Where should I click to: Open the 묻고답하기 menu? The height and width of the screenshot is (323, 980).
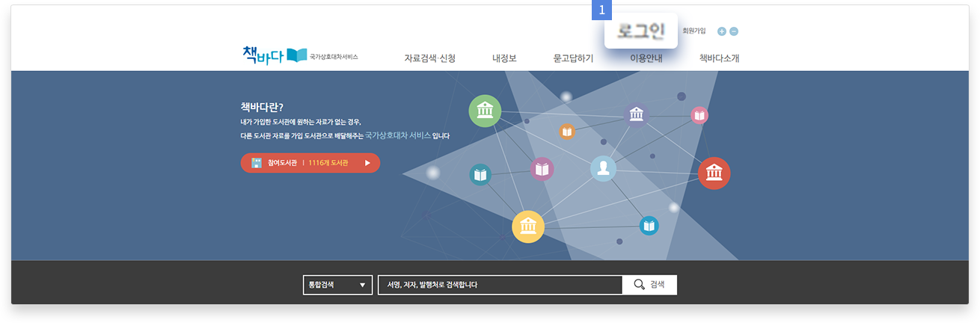click(x=573, y=58)
